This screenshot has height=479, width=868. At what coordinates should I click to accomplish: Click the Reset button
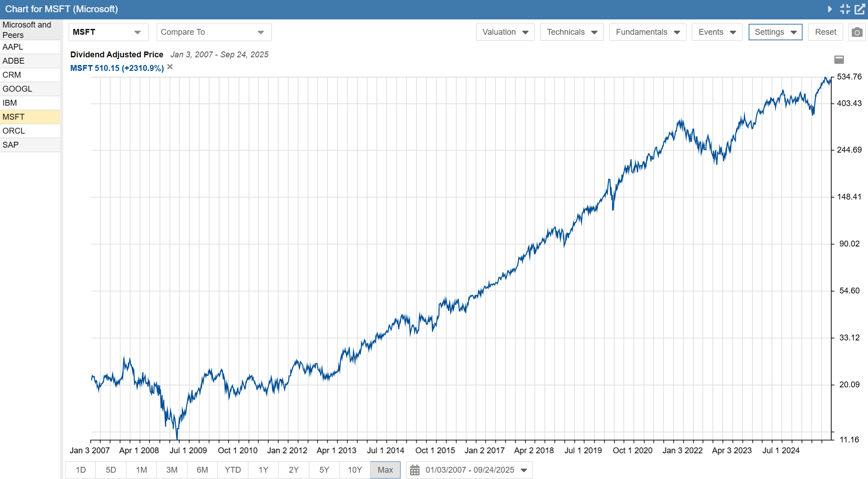[x=825, y=32]
